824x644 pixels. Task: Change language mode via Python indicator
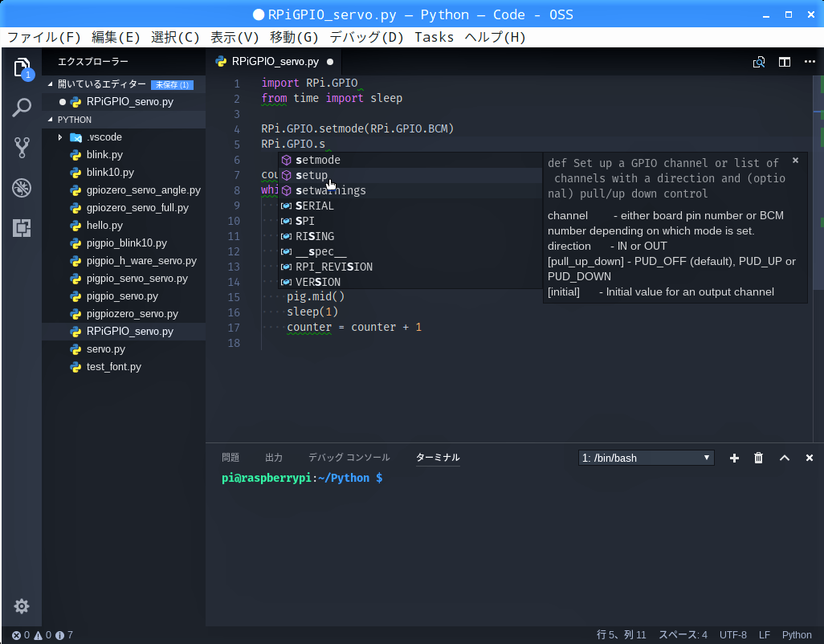pyautogui.click(x=797, y=635)
